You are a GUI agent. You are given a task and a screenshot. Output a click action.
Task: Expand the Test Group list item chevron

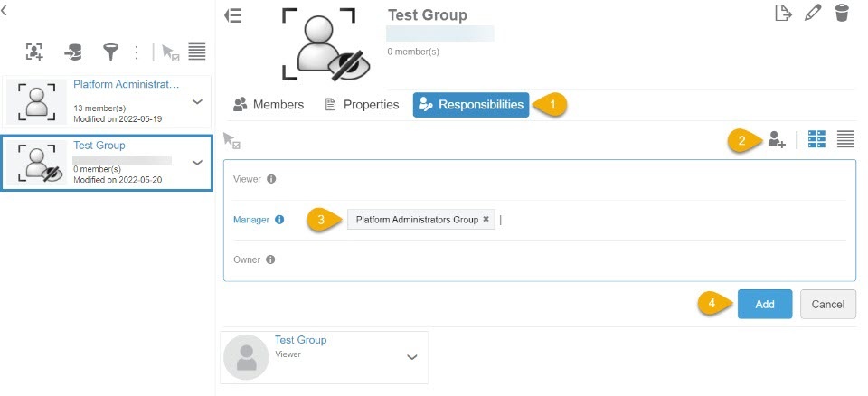pos(197,163)
